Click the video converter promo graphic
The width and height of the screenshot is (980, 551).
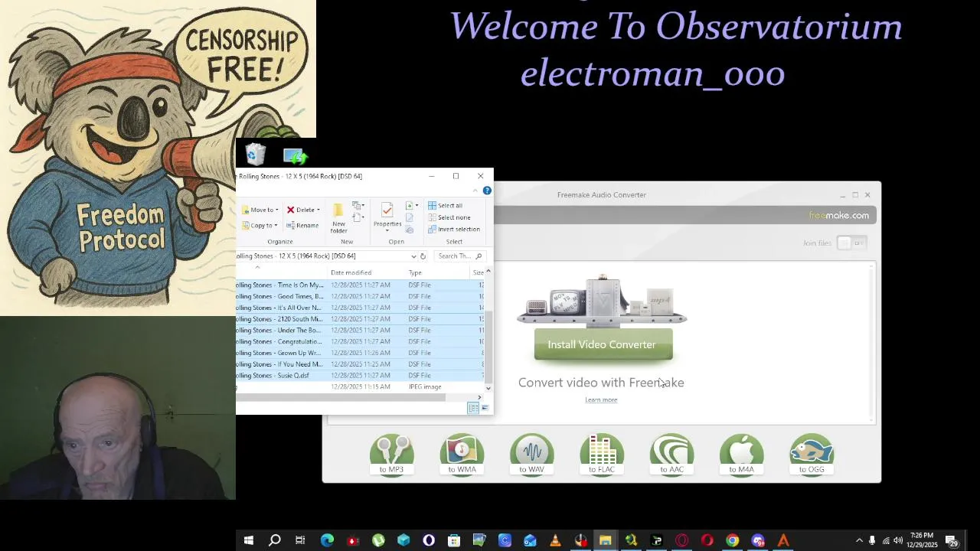pyautogui.click(x=602, y=302)
